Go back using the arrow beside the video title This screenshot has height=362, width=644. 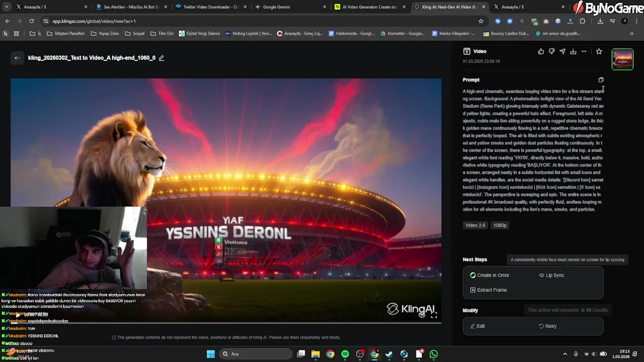pos(17,58)
